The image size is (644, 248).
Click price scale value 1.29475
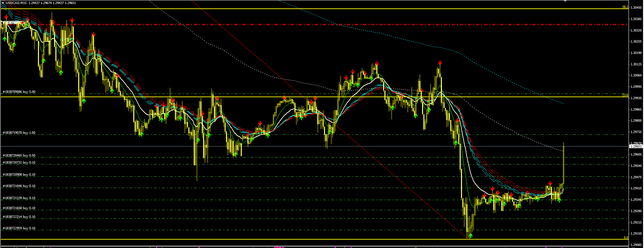[x=637, y=177]
